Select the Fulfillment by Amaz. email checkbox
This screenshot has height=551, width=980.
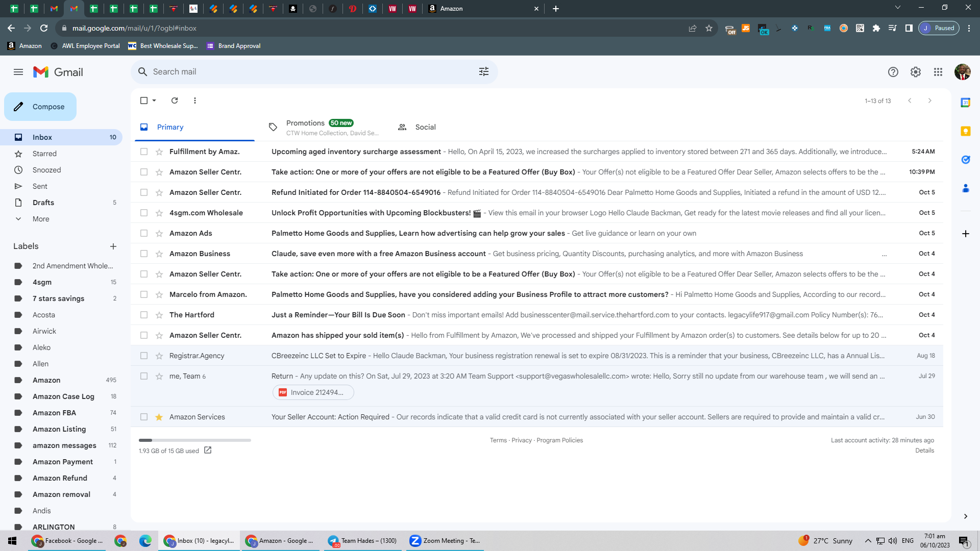pos(144,152)
